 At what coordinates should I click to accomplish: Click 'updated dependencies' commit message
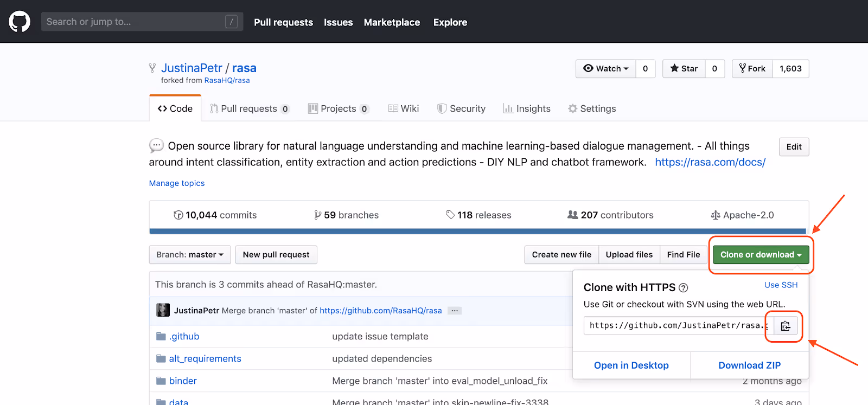[x=382, y=358]
